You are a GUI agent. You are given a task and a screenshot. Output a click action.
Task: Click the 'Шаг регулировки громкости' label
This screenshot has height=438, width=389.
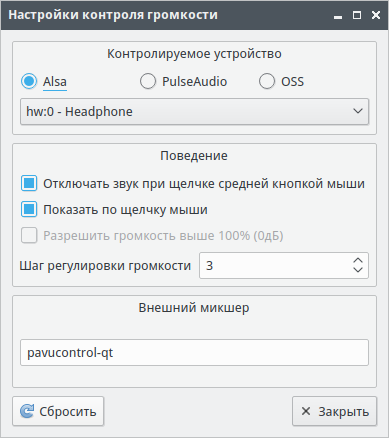point(105,266)
